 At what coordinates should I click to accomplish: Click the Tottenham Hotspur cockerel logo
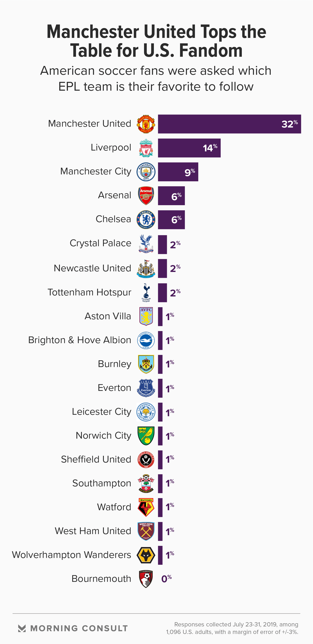point(146,292)
